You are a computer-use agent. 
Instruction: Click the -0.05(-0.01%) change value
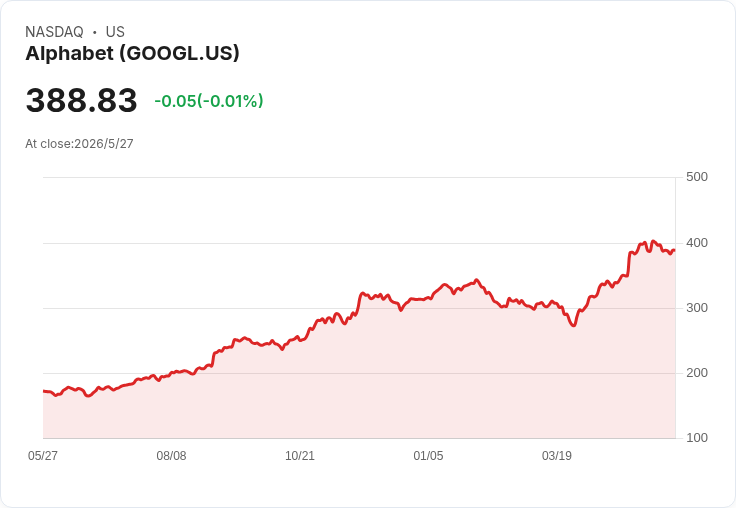[x=209, y=101]
